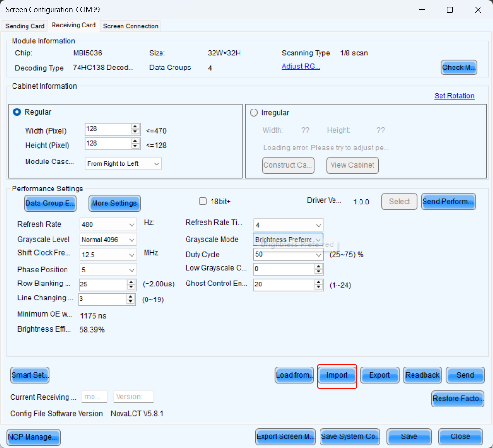This screenshot has width=493, height=448.
Task: Open the Adjust RGB link
Action: [301, 67]
